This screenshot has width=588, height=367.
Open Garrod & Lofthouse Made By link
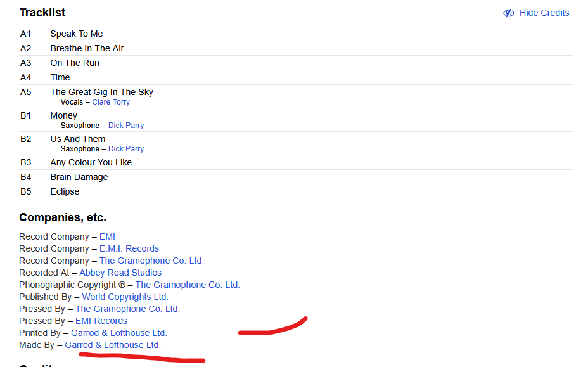pos(113,345)
